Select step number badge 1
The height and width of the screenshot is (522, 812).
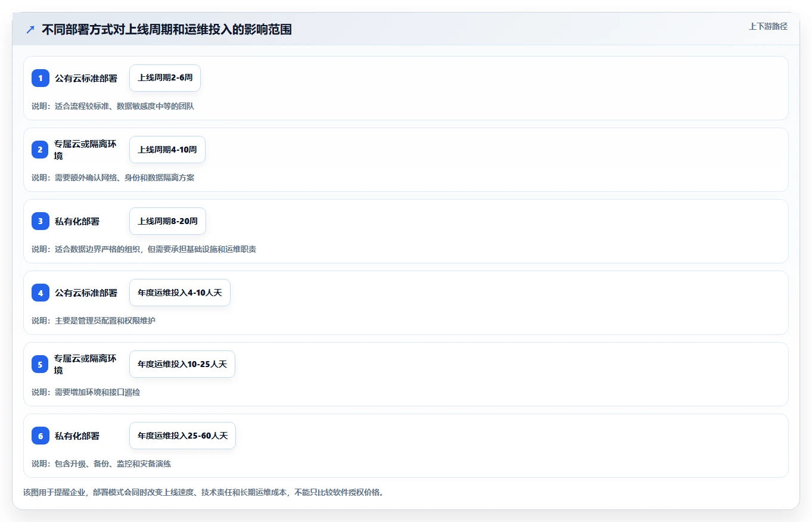(41, 78)
